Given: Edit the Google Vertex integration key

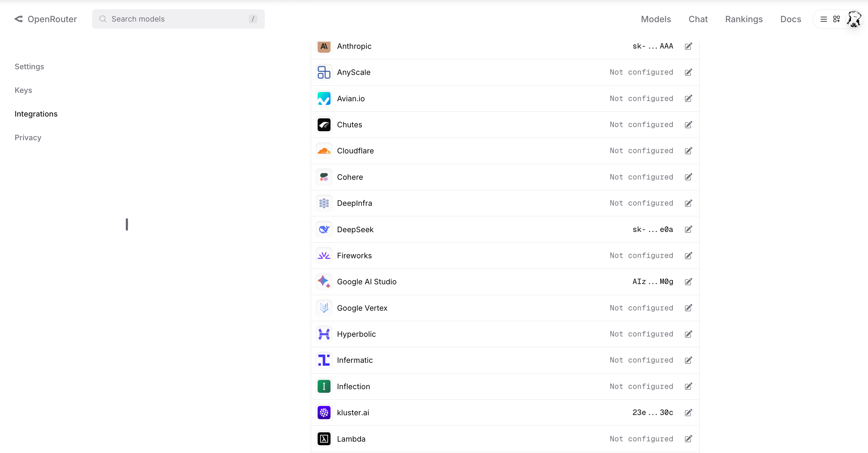Looking at the screenshot, I should point(688,308).
